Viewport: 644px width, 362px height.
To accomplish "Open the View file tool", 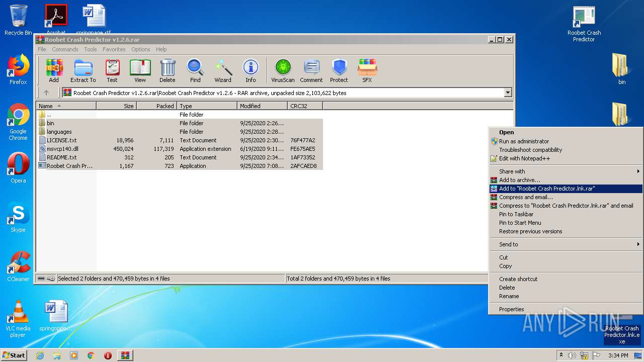I will tap(140, 71).
